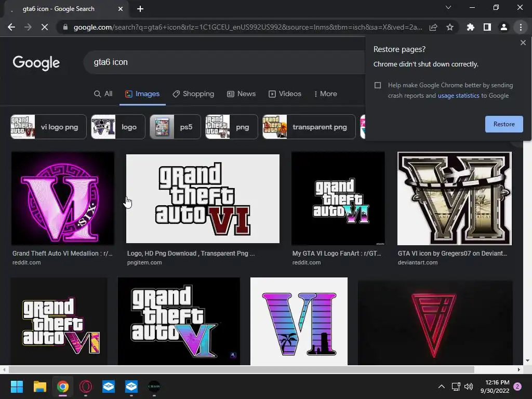Viewport: 532px width, 399px height.
Task: Close the gta6 icon Google Search tab
Action: (121, 9)
